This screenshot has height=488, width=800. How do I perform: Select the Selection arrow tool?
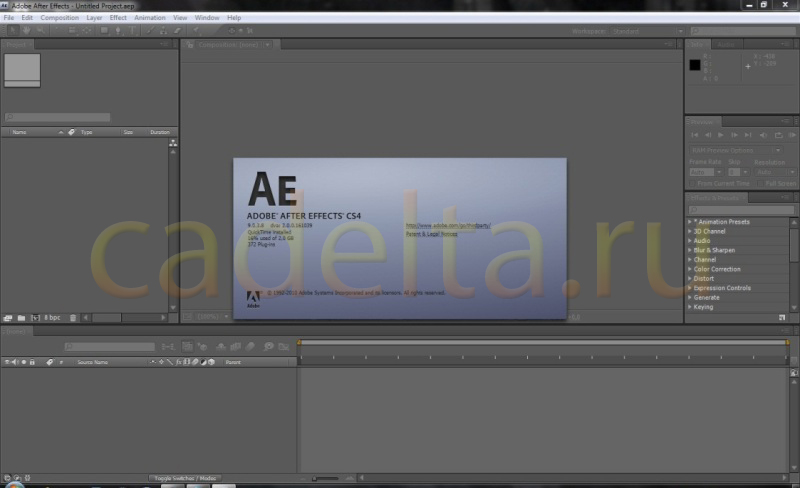pyautogui.click(x=13, y=31)
